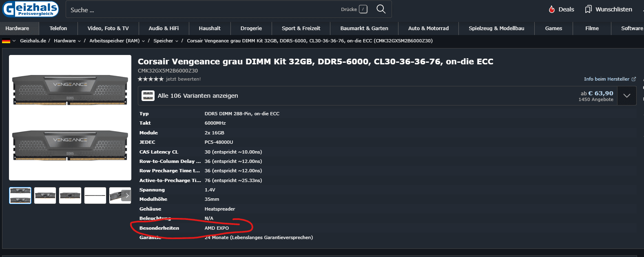Open the Sport & Freizeit tab

click(x=301, y=29)
